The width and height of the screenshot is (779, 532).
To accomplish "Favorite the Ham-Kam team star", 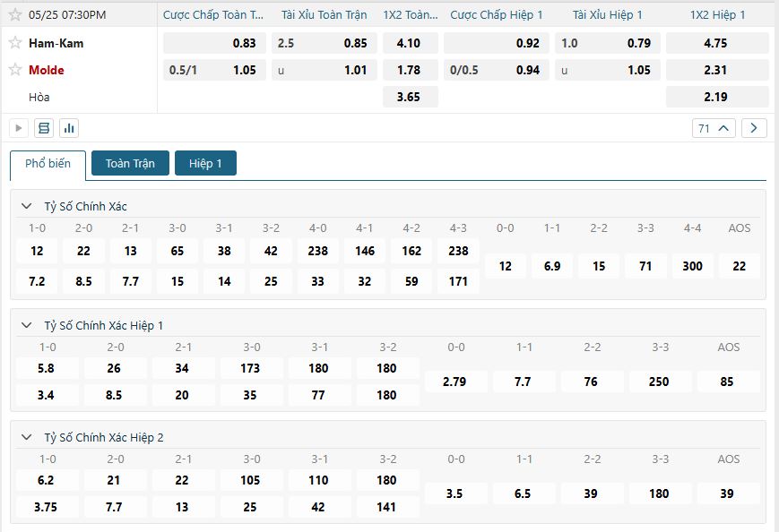I will tap(15, 43).
